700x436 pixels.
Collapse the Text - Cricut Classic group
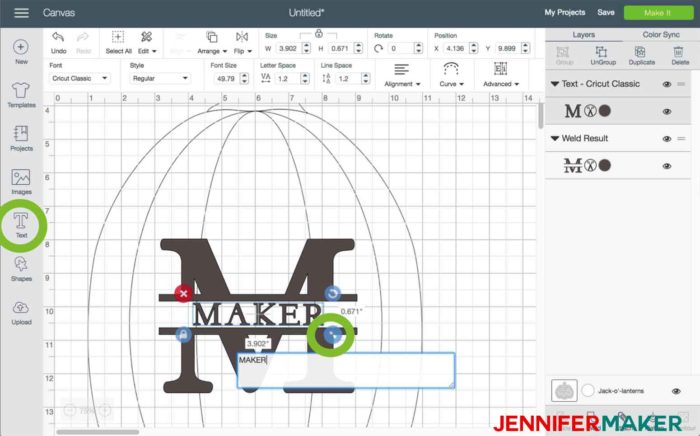[555, 84]
